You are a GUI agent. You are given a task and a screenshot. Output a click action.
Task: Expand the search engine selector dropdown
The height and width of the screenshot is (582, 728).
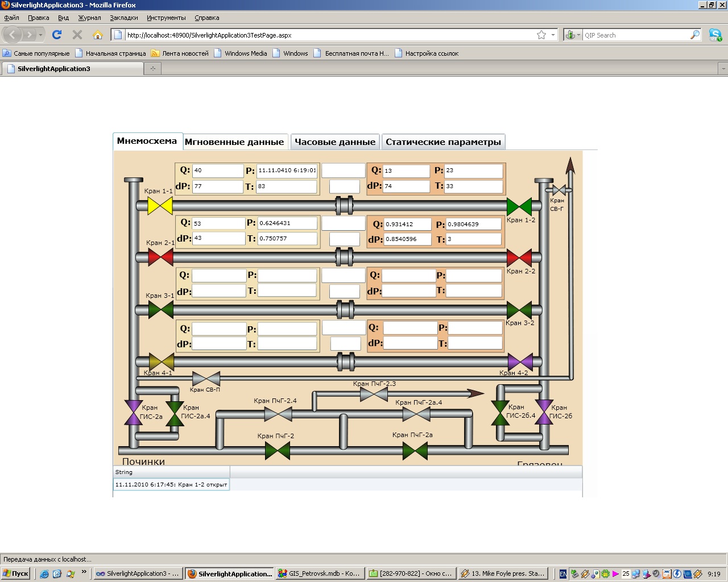pyautogui.click(x=578, y=35)
